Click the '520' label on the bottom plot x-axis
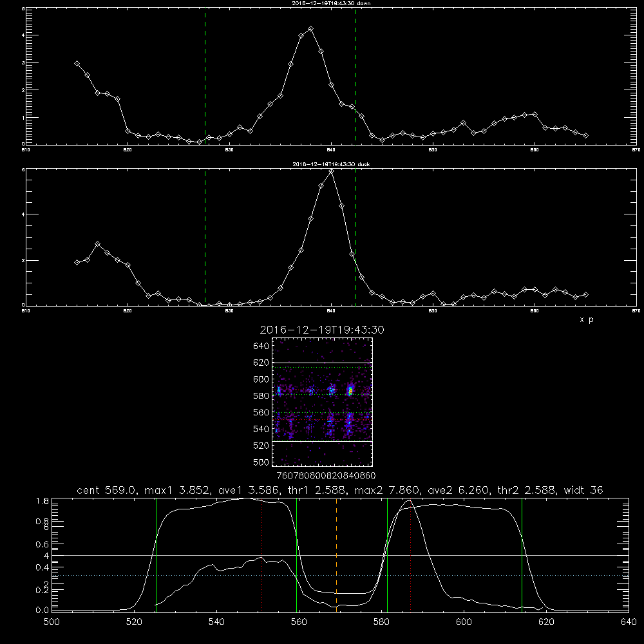This screenshot has height=644, width=644. [x=134, y=622]
